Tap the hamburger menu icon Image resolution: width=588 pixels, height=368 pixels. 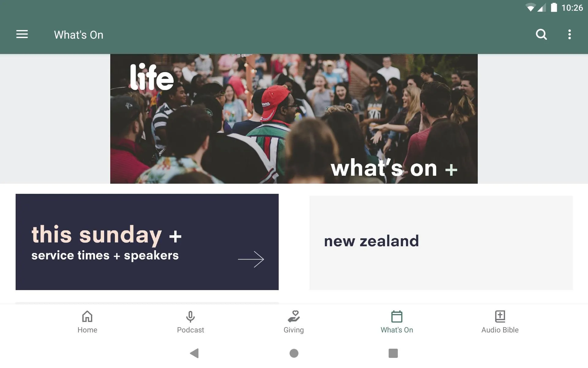[x=22, y=34]
